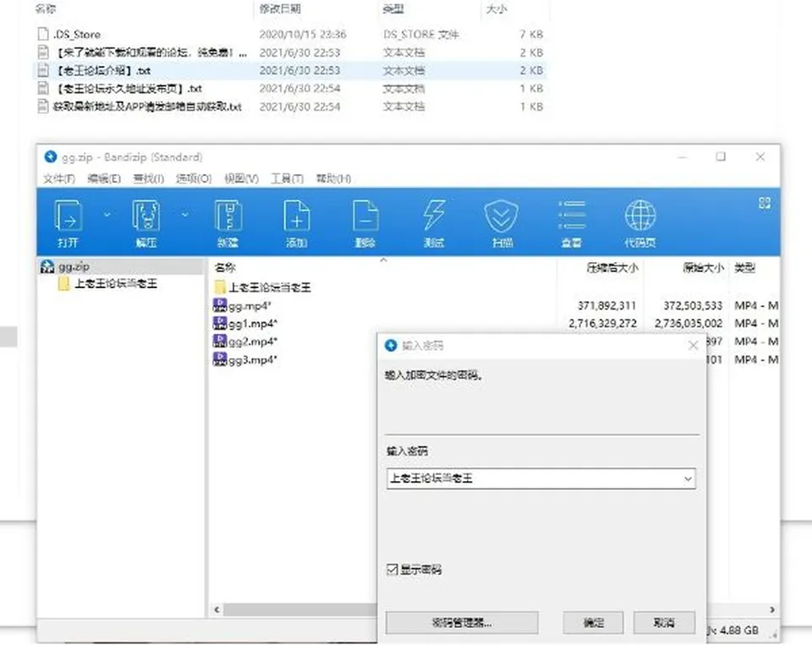Select the folder under gg.zip in the tree
This screenshot has height=645, width=812.
click(x=107, y=284)
